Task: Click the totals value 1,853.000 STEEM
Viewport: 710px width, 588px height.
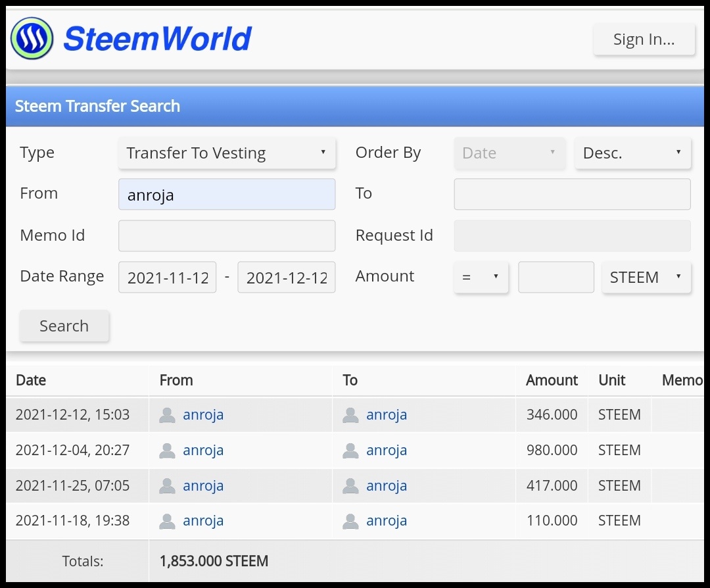Action: tap(214, 561)
